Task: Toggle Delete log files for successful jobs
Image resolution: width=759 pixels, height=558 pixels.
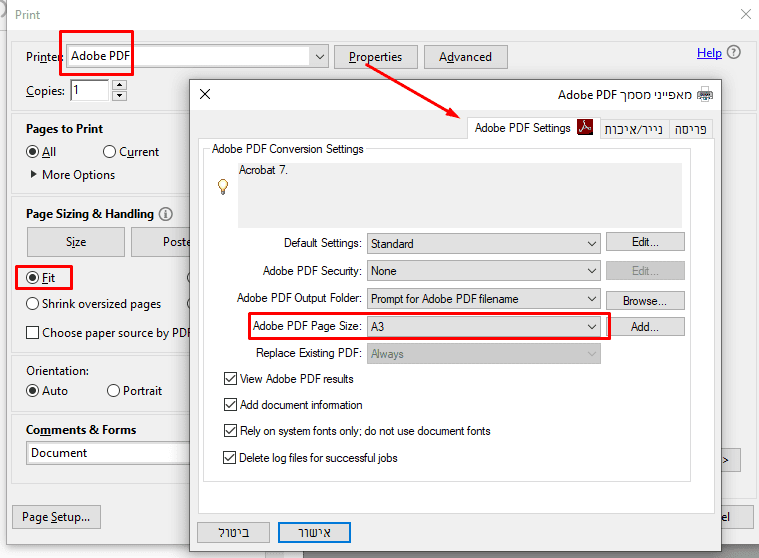Action: 229,458
